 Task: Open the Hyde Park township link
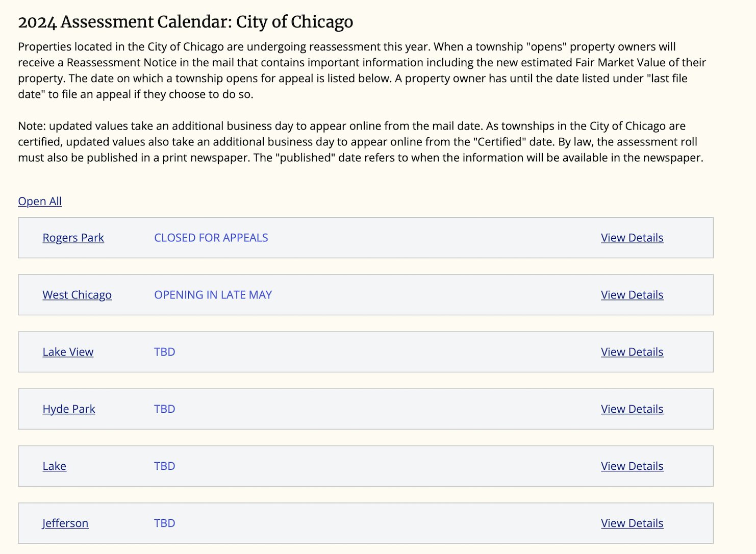(69, 409)
